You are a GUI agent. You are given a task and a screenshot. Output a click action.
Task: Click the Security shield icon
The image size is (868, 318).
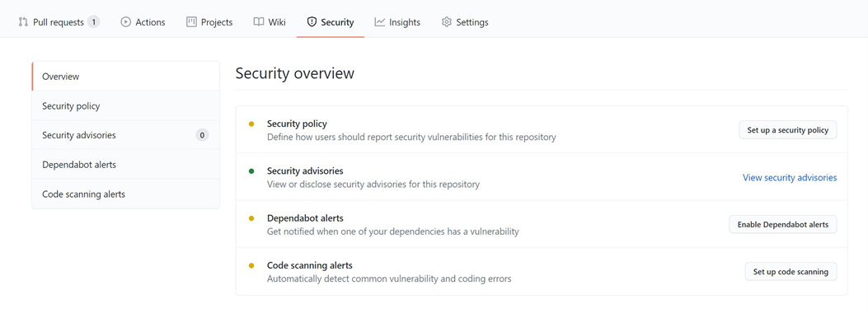coord(312,22)
